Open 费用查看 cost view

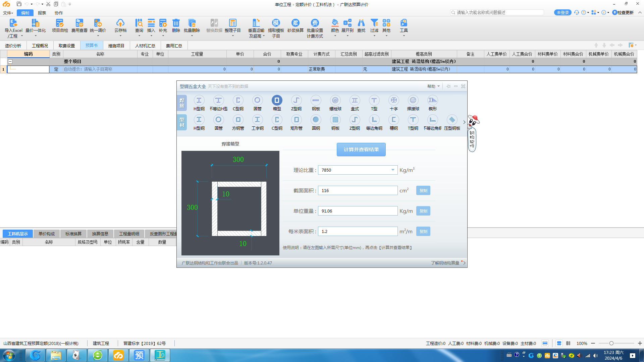[x=79, y=26]
